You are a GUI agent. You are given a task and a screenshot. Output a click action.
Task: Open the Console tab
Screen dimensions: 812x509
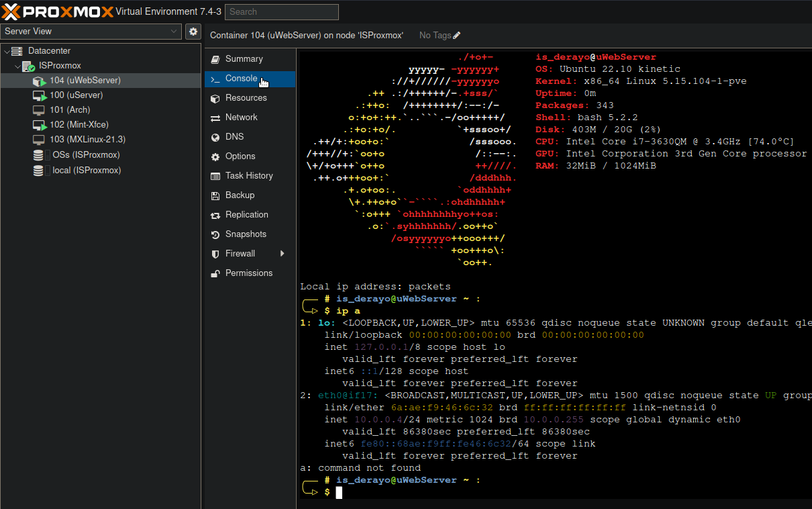[x=250, y=79]
